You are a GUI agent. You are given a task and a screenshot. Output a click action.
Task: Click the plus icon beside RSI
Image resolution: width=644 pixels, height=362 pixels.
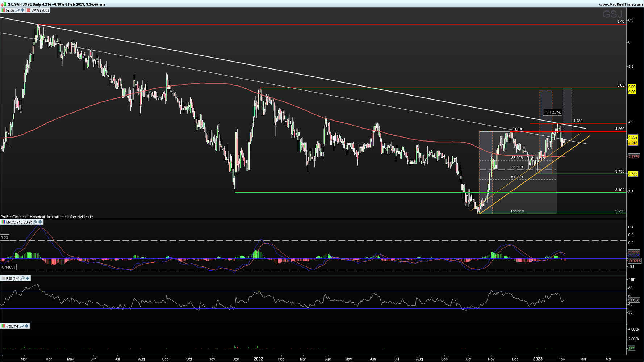pos(28,278)
